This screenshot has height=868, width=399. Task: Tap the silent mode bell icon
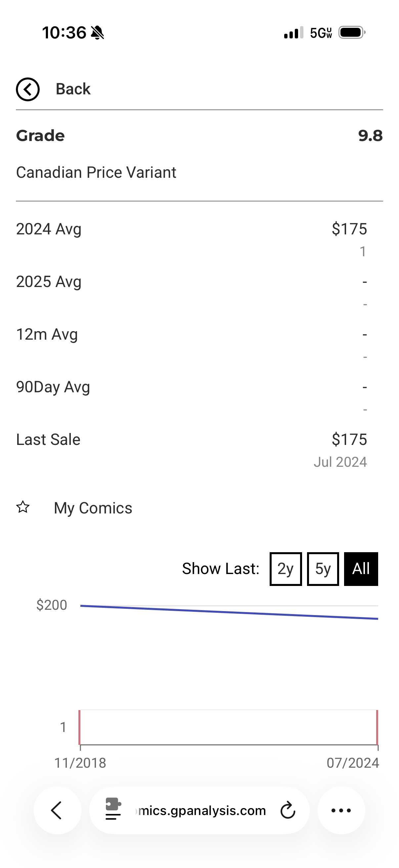(x=98, y=33)
